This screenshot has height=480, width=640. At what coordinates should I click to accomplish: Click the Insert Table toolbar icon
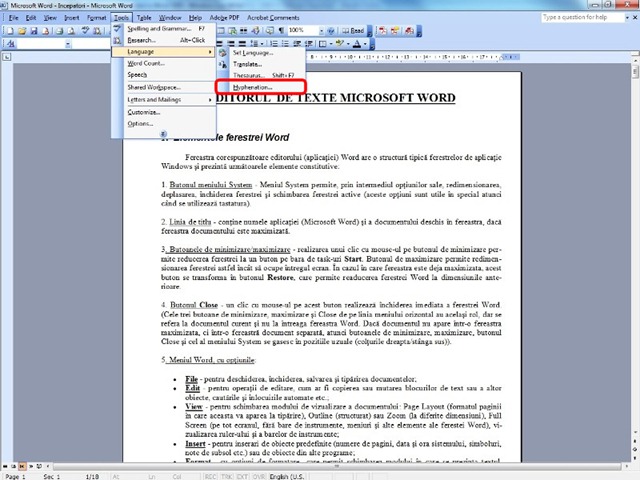coord(221,31)
